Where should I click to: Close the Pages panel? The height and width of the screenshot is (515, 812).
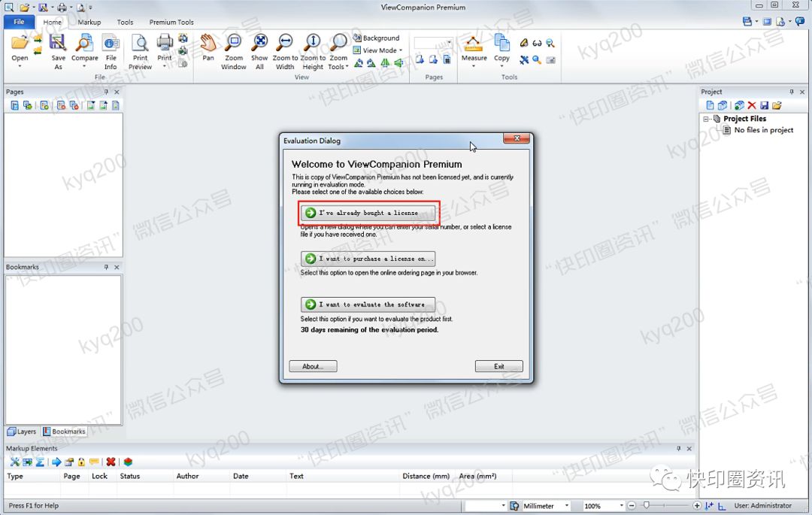(117, 92)
